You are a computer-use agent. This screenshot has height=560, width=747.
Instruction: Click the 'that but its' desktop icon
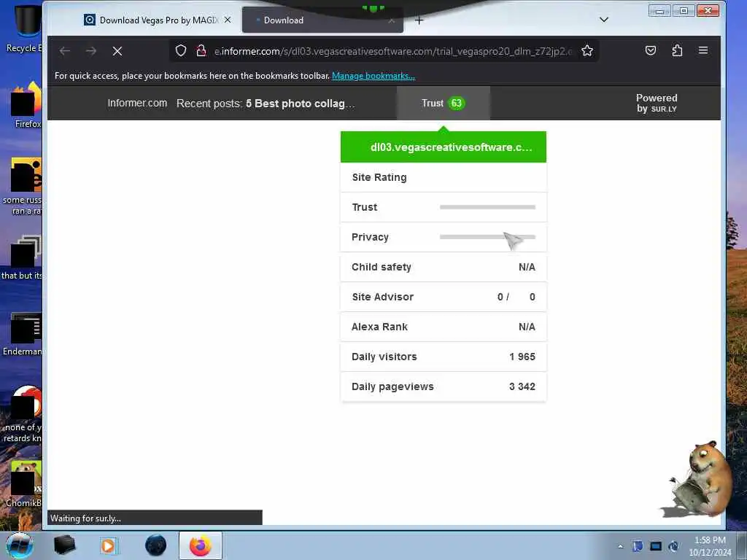[x=23, y=257]
